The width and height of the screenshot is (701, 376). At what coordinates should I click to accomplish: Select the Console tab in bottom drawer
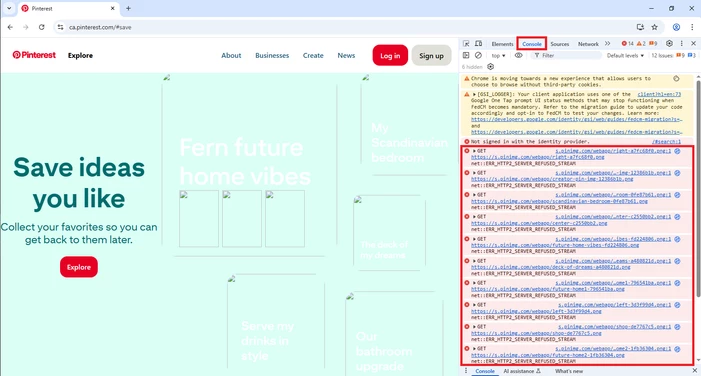coord(485,371)
